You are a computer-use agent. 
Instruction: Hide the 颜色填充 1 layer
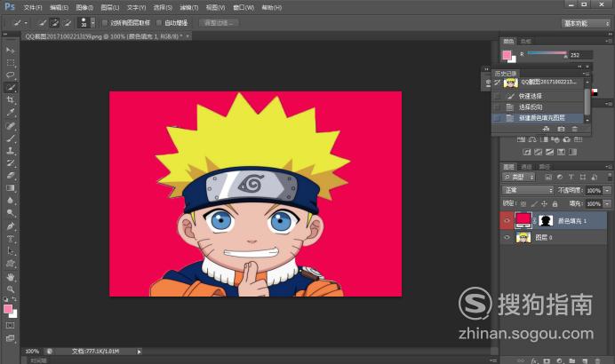click(507, 220)
